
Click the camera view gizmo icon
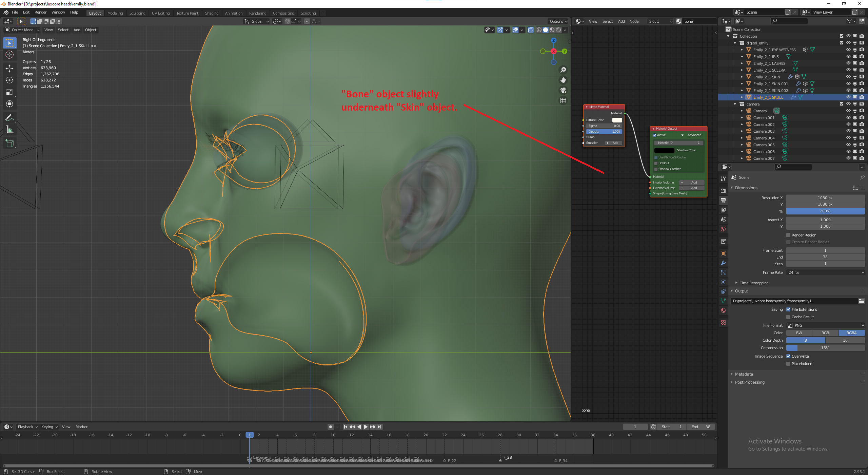(x=563, y=90)
